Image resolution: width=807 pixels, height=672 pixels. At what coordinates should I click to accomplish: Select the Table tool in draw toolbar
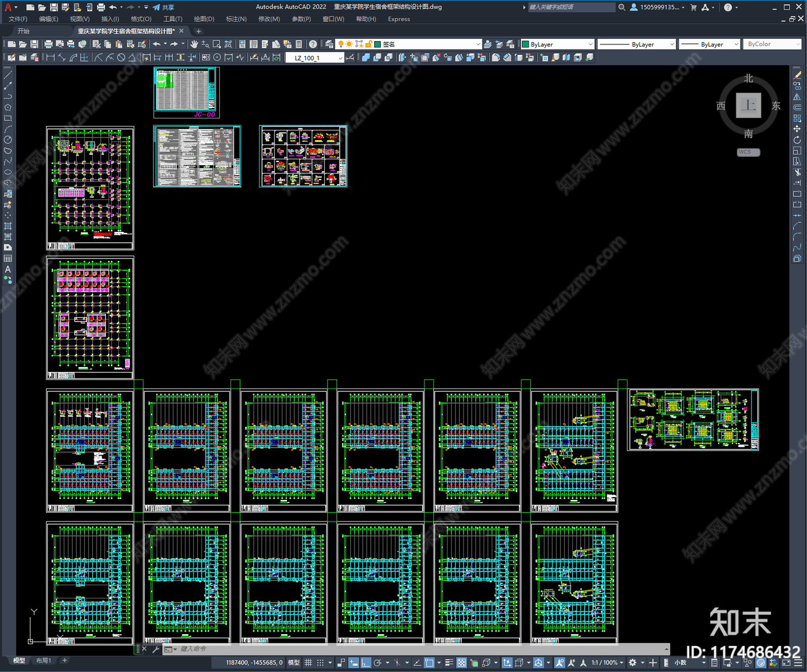click(x=8, y=258)
